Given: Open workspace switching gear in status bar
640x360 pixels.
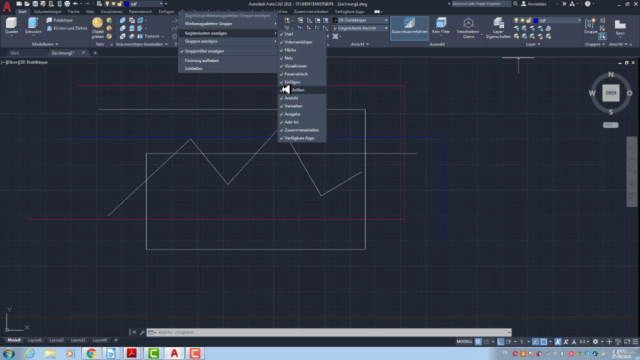Looking at the screenshot, I should coord(595,342).
